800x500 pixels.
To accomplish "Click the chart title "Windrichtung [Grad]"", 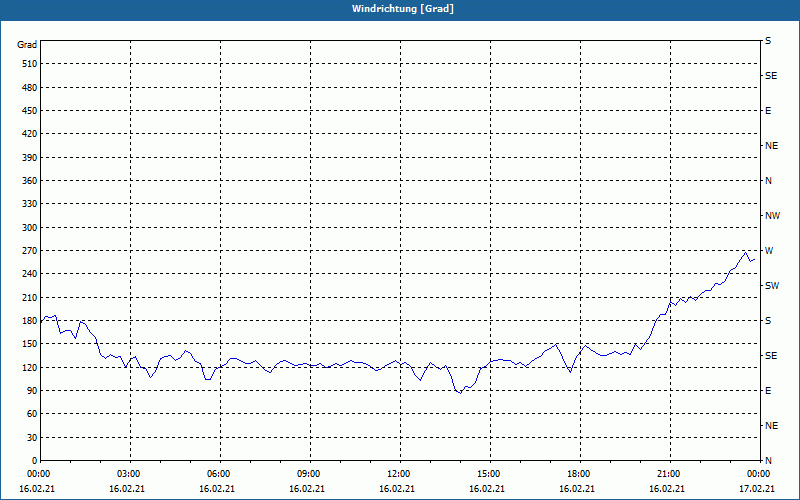I will click(403, 9).
